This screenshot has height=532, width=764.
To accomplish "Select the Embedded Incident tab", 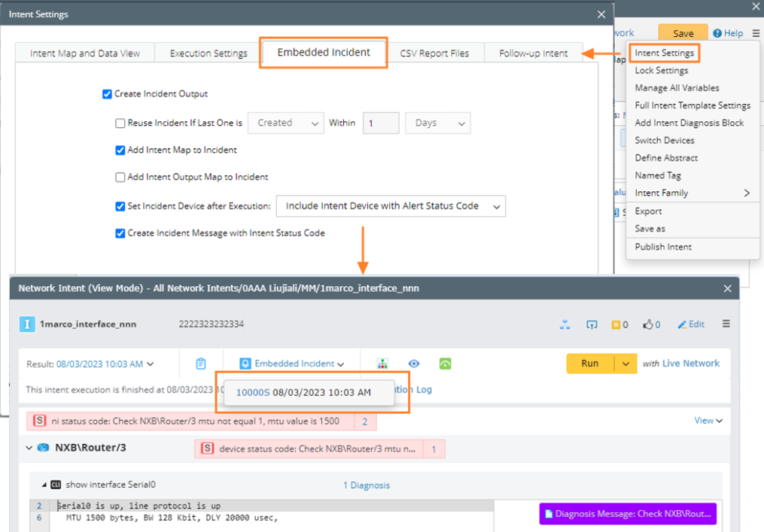I will tap(324, 52).
